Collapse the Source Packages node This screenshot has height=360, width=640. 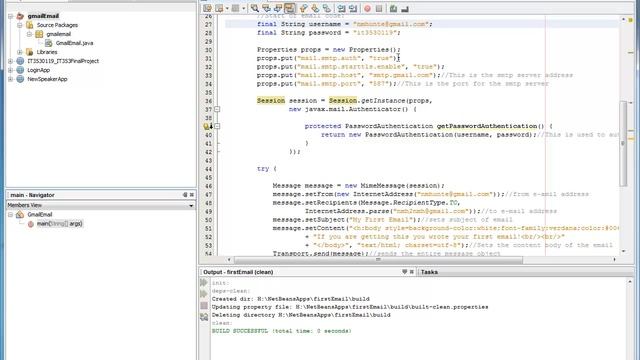tap(20, 25)
